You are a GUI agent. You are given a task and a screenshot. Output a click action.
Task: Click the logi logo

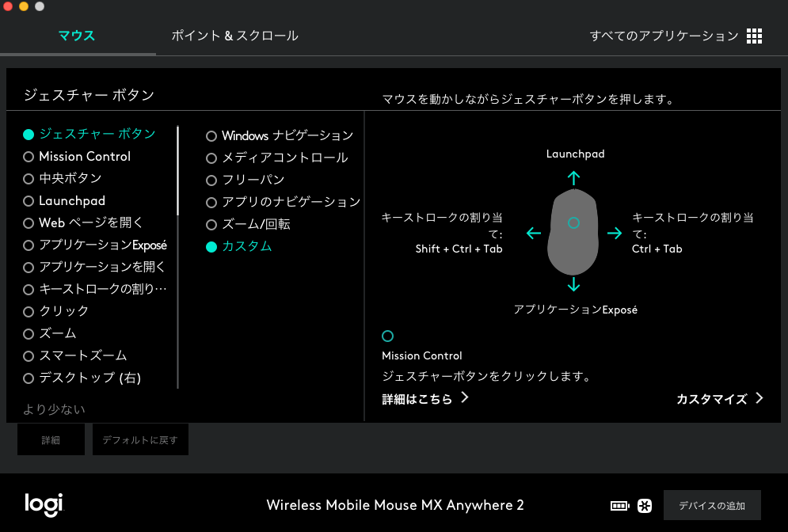pos(44,504)
